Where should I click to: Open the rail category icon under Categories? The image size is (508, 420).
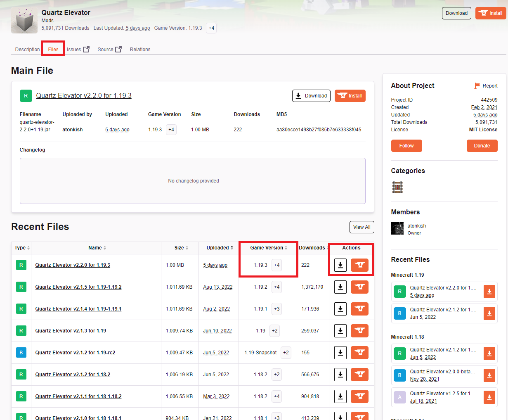tap(397, 187)
